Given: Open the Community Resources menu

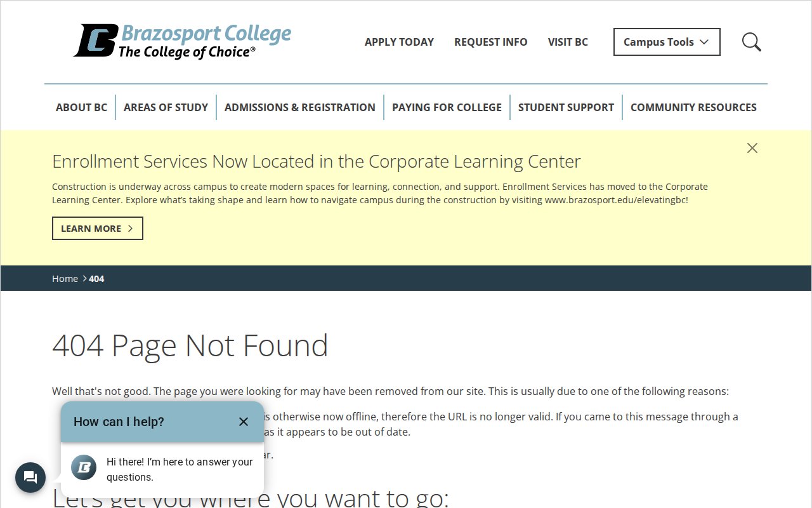Looking at the screenshot, I should coord(693,107).
